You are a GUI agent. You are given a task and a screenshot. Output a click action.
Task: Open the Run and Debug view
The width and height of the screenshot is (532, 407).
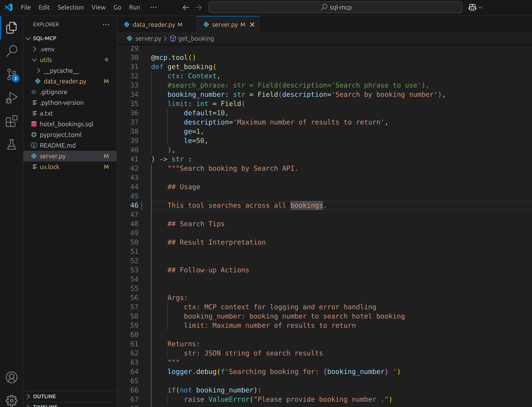click(x=11, y=98)
